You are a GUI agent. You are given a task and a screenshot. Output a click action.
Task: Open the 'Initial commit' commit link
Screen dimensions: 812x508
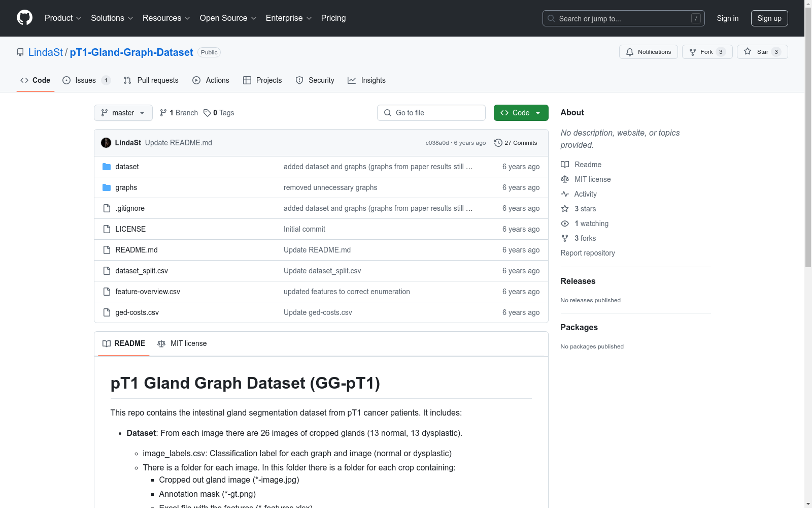[x=304, y=229]
